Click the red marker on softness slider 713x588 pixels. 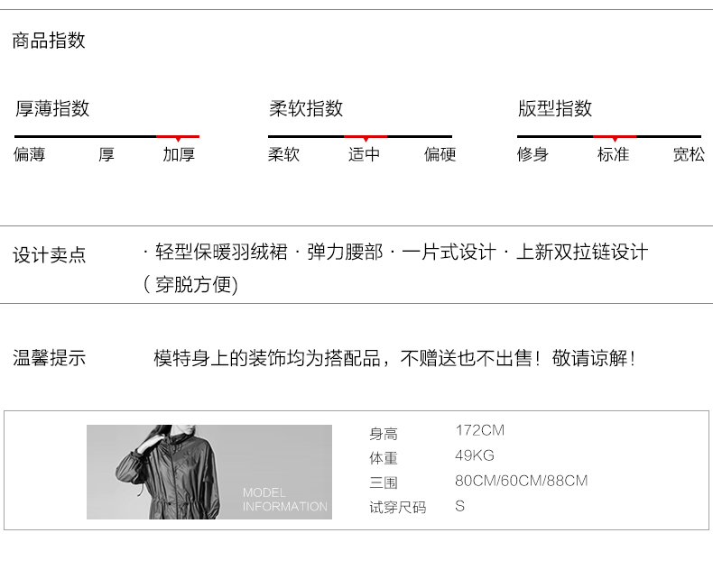click(366, 137)
